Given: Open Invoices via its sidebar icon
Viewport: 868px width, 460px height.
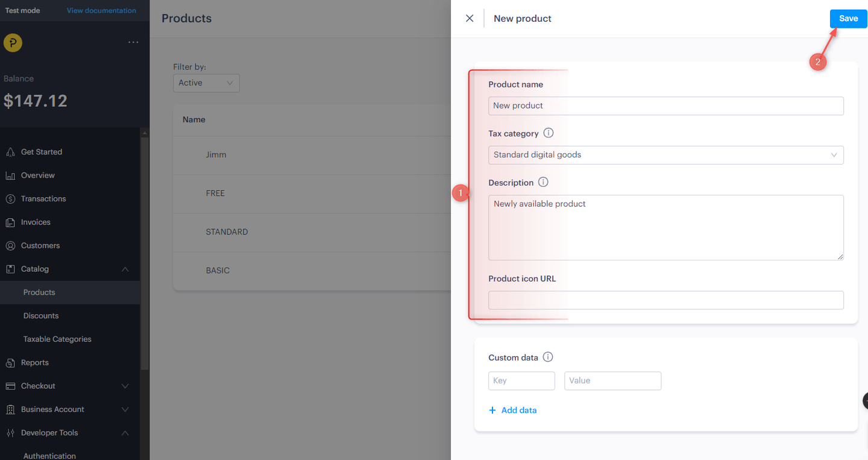Looking at the screenshot, I should point(11,222).
